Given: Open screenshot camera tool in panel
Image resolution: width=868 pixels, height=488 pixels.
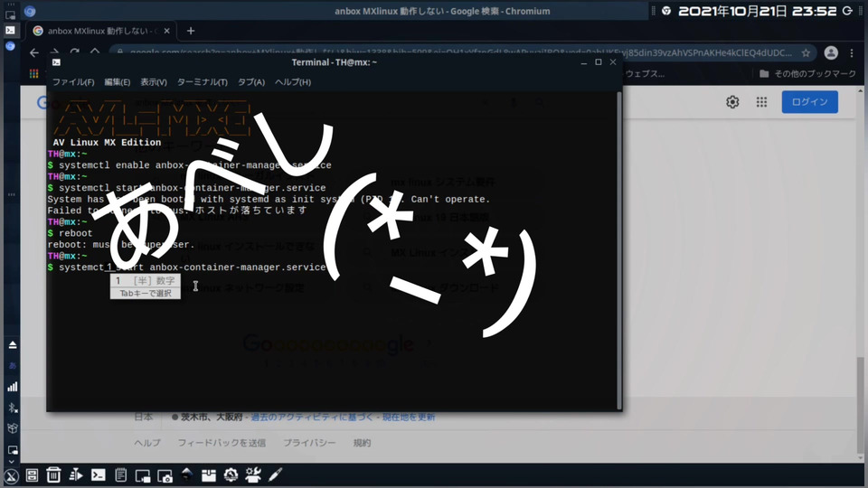Looking at the screenshot, I should pyautogui.click(x=165, y=476).
